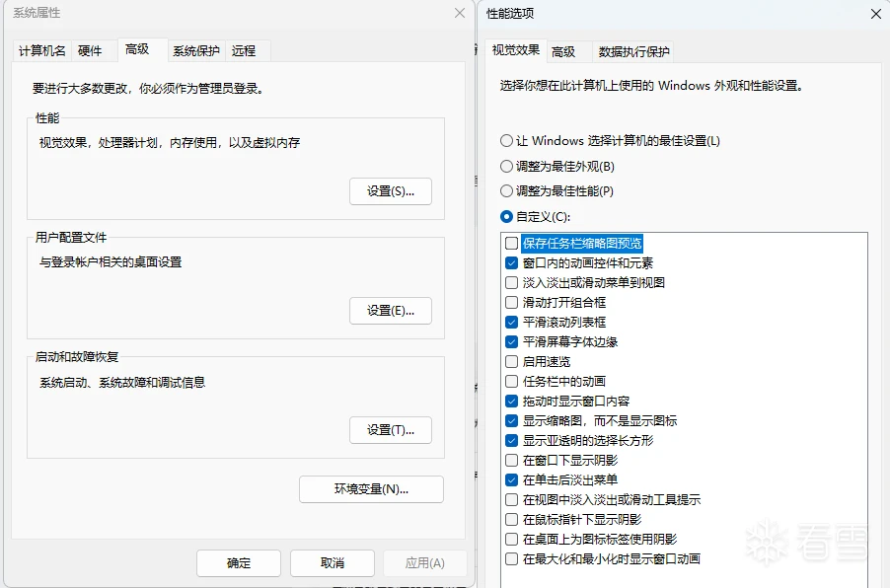Enable 淡入淡出或滑动菜单到视图 checkbox
The height and width of the screenshot is (588, 890).
511,282
